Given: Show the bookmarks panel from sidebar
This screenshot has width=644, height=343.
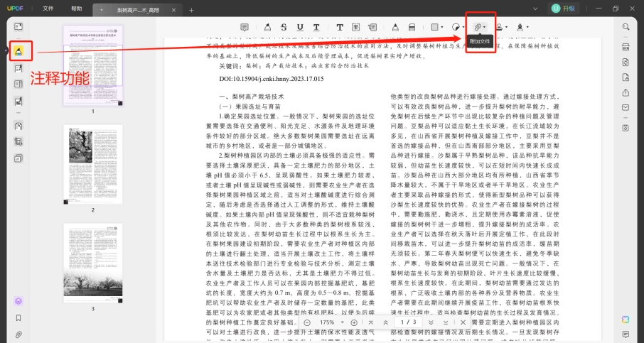Looking at the screenshot, I should (x=18, y=318).
